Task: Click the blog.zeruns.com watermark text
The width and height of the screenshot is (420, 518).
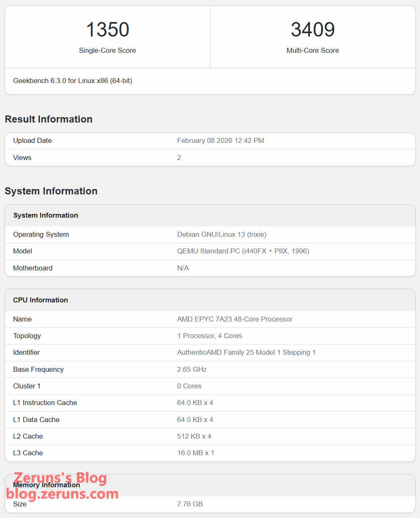Action: [62, 494]
